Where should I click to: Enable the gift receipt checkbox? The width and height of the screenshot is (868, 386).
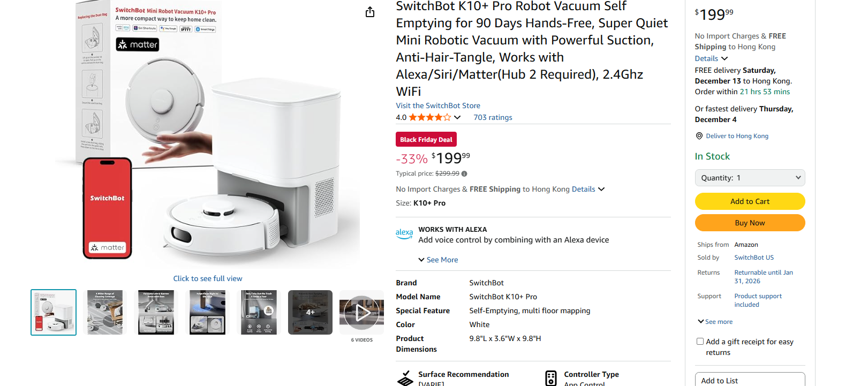[x=700, y=341]
